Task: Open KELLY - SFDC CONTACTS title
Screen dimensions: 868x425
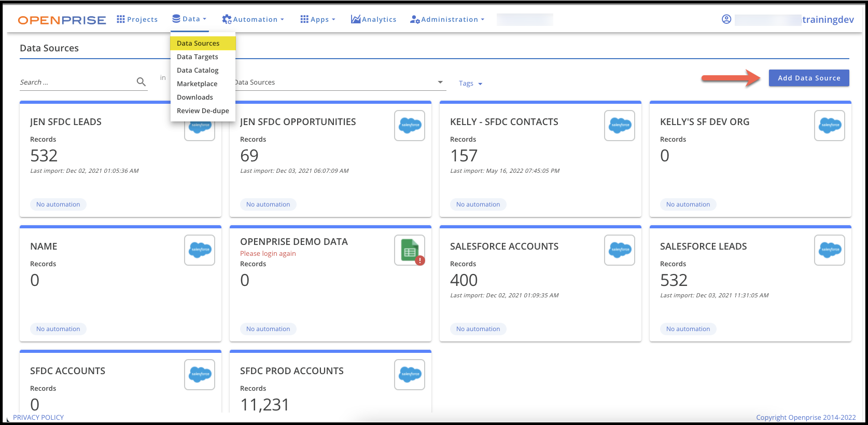Action: point(504,122)
